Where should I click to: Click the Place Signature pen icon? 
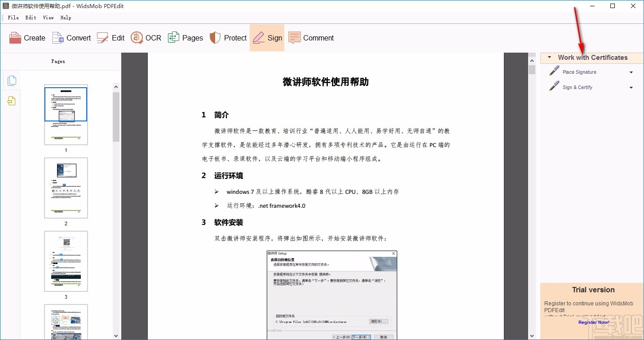click(554, 71)
